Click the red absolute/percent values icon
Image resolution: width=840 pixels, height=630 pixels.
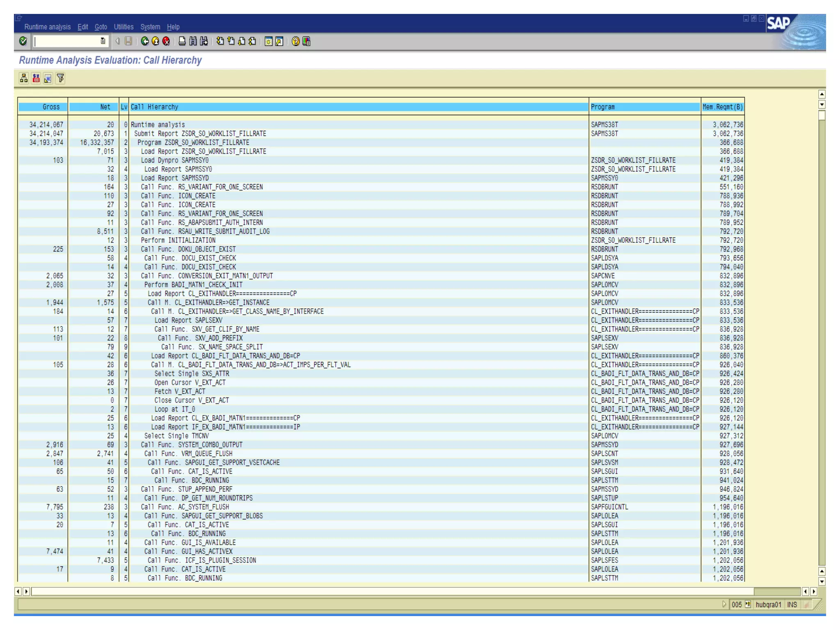(36, 78)
